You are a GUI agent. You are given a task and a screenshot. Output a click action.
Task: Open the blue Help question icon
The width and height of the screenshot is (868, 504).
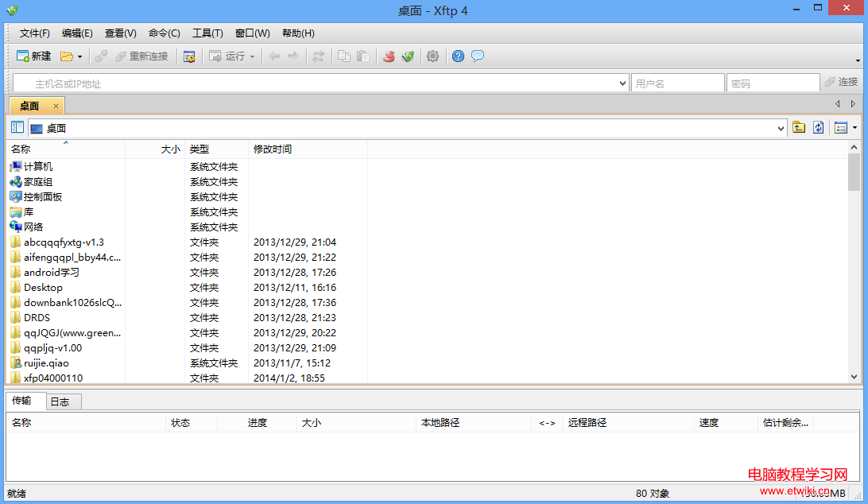459,56
